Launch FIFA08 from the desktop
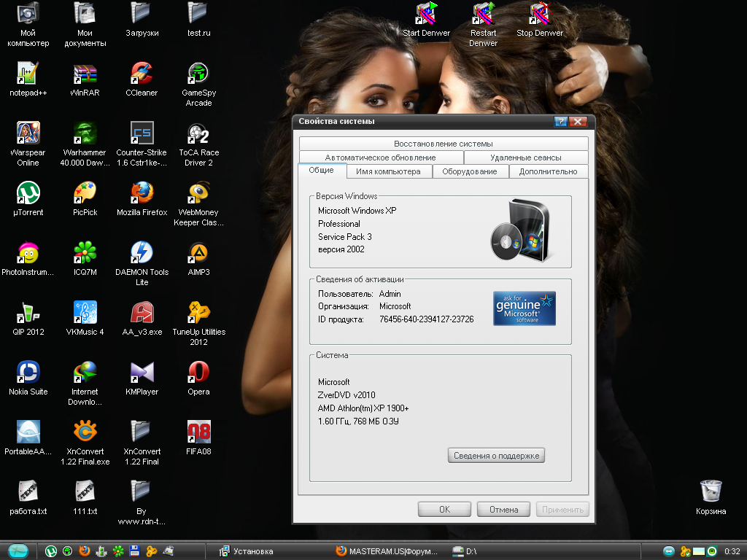This screenshot has height=560, width=747. pos(198,438)
